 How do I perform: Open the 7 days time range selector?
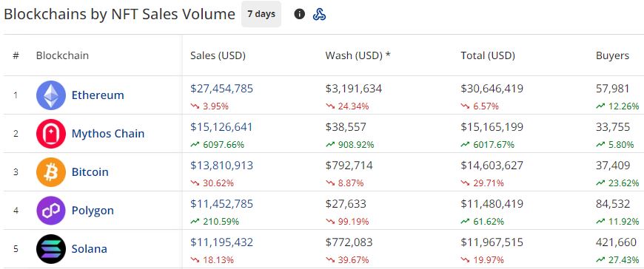pos(261,14)
